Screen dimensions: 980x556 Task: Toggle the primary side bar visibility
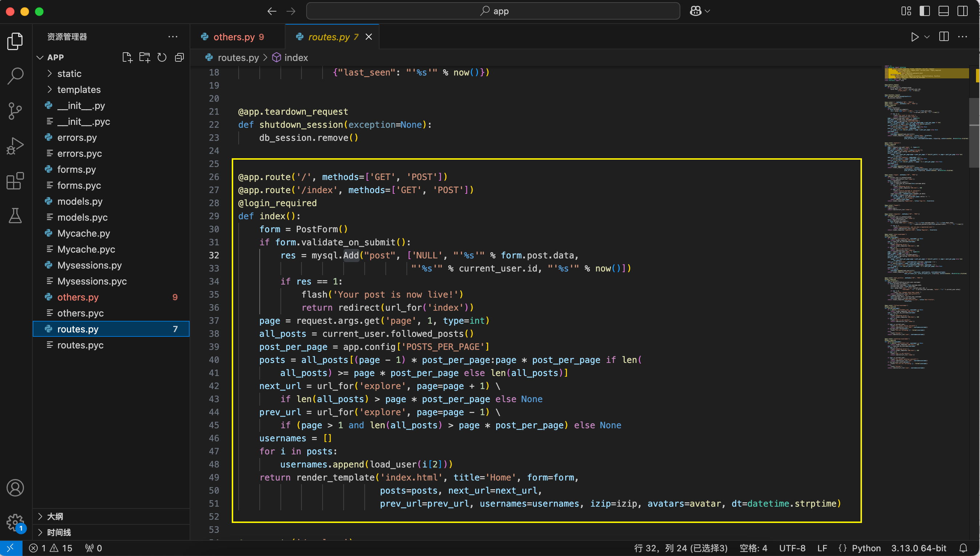click(924, 11)
